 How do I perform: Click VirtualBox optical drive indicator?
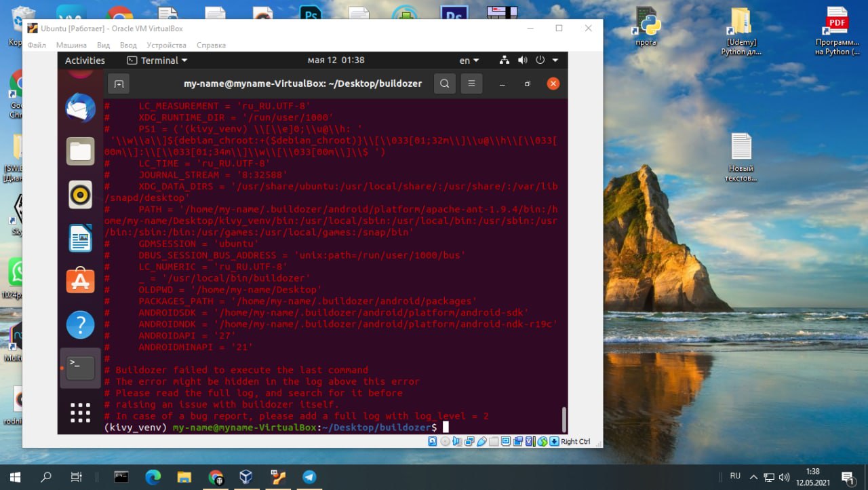pyautogui.click(x=445, y=441)
